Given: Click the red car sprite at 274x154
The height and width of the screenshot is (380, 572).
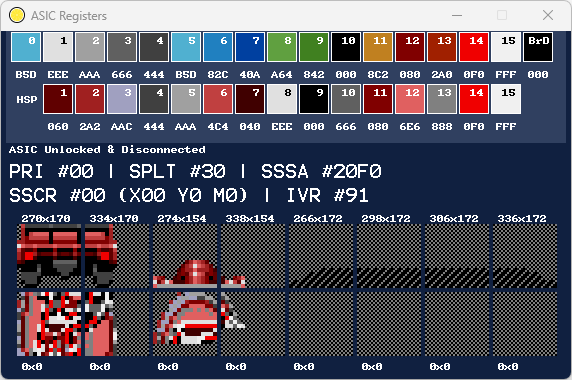Looking at the screenshot, I should pos(185,256).
